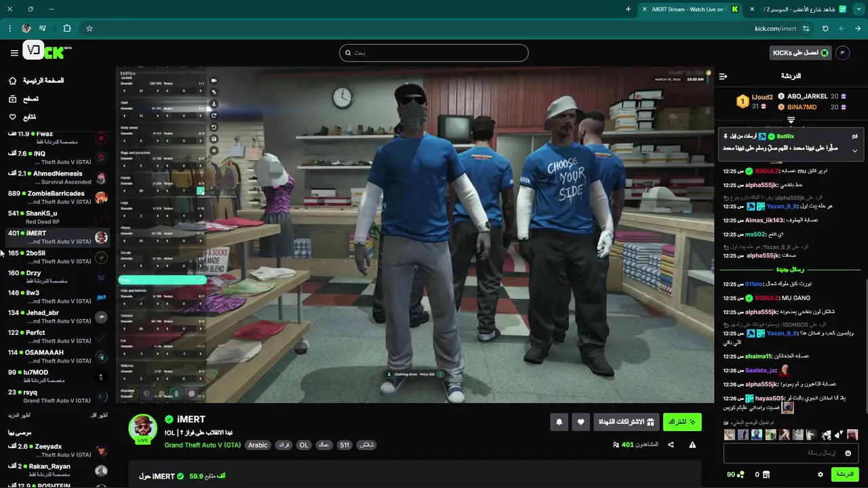Click the get KICKs button in header
This screenshot has height=488, width=868.
(x=801, y=53)
